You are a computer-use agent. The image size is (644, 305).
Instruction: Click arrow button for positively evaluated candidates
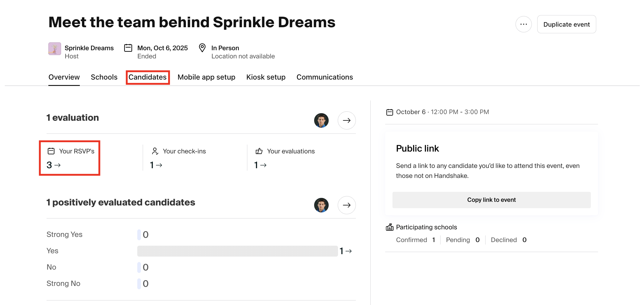(x=346, y=205)
